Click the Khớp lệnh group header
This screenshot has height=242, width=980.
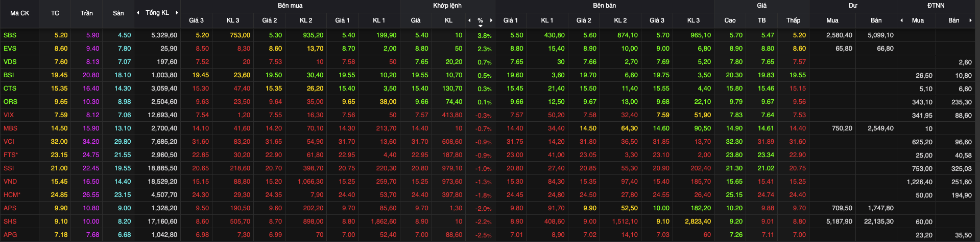coord(447,6)
